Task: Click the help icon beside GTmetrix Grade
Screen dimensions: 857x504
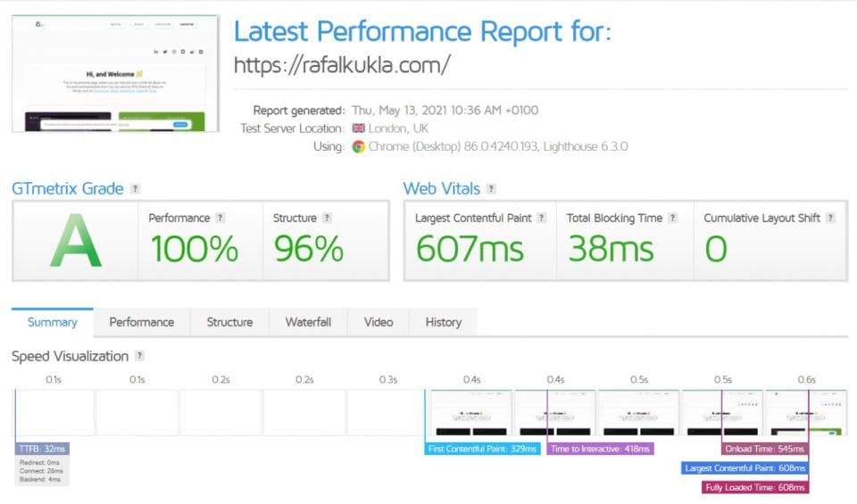Action: click(x=135, y=189)
